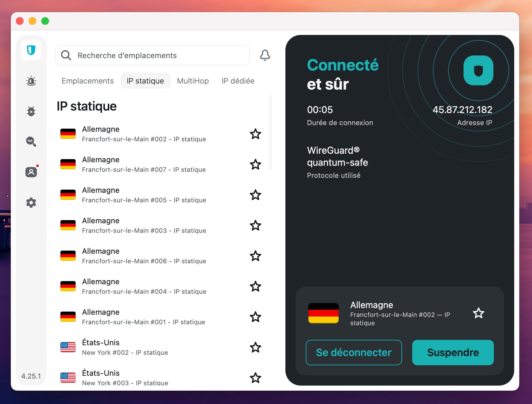Click the Se déconnecter button
The width and height of the screenshot is (532, 404).
click(x=354, y=353)
